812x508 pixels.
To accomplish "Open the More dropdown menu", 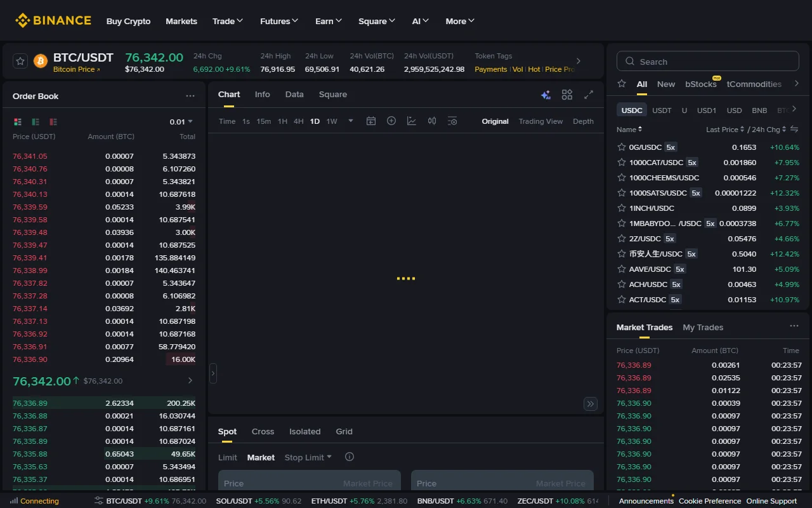I will point(460,21).
